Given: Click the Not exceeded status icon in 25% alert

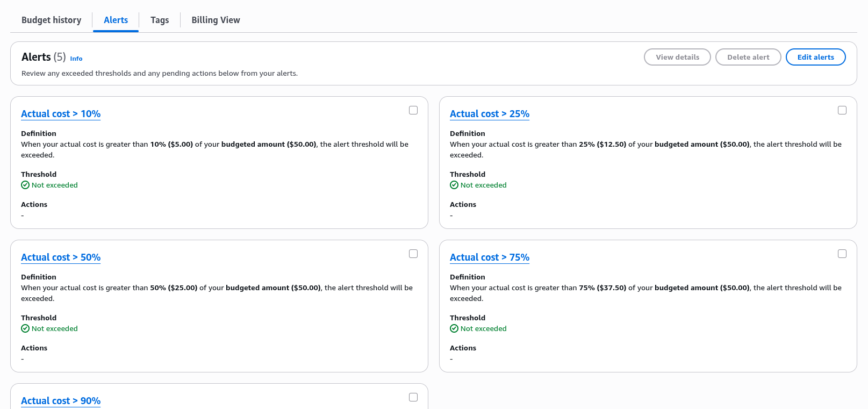Looking at the screenshot, I should [454, 185].
